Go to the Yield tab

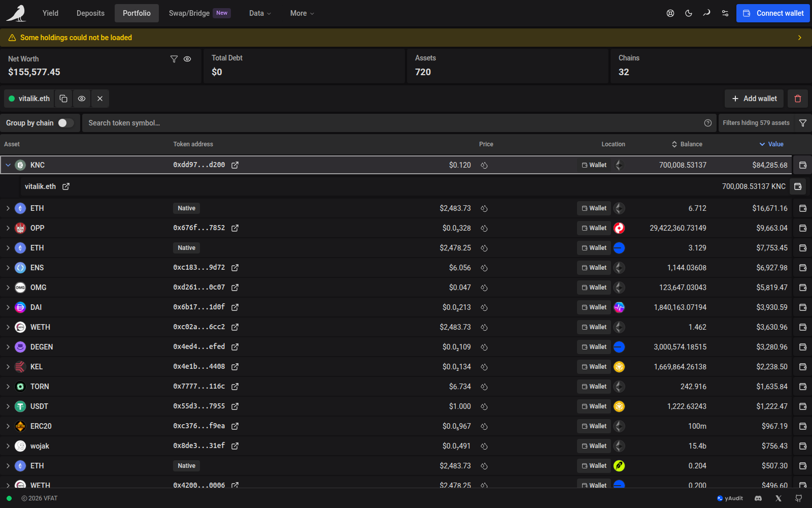[50, 13]
